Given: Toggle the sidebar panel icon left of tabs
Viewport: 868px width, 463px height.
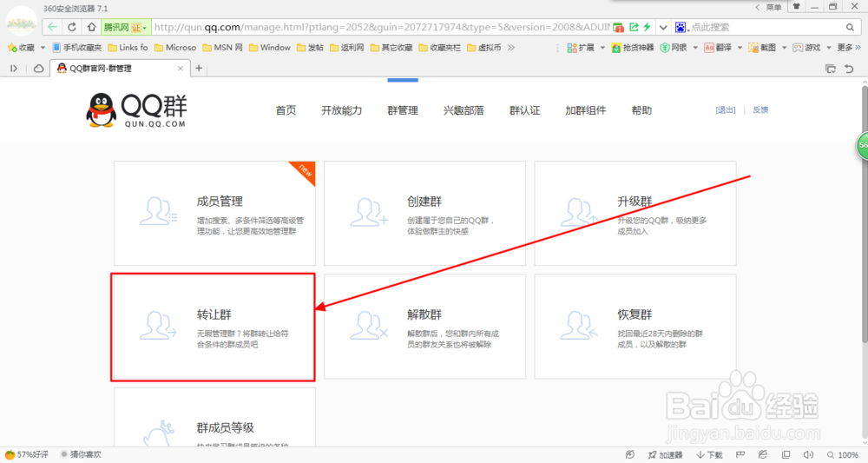Looking at the screenshot, I should coord(14,68).
